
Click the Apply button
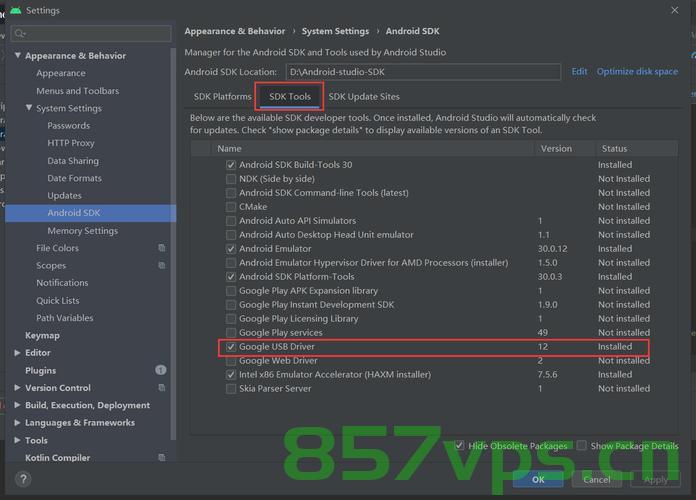click(x=655, y=480)
